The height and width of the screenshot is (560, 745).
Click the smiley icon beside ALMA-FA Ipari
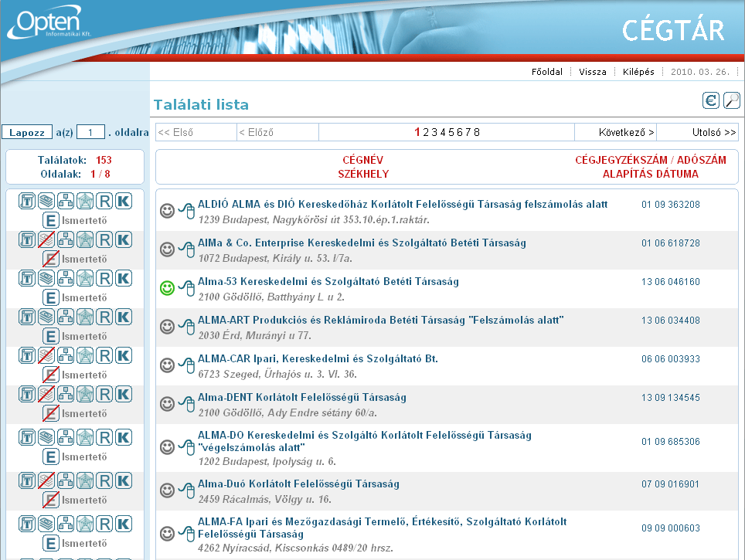point(167,534)
